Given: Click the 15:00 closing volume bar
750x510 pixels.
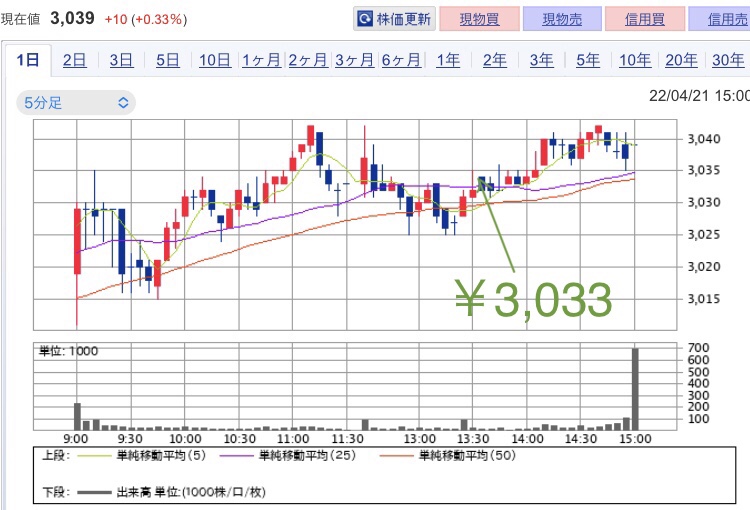Looking at the screenshot, I should pos(635,389).
